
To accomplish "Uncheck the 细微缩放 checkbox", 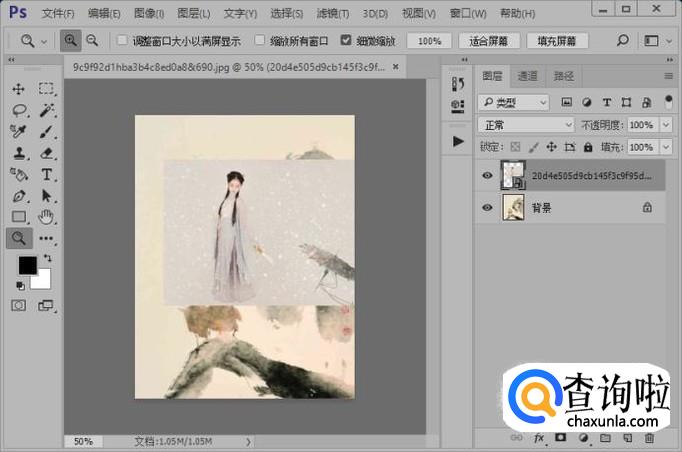I will pyautogui.click(x=346, y=41).
